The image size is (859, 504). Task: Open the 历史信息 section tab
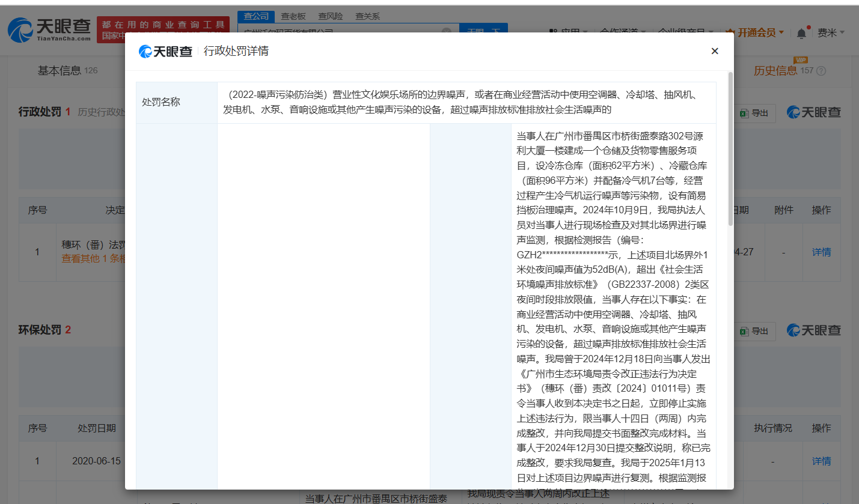775,71
